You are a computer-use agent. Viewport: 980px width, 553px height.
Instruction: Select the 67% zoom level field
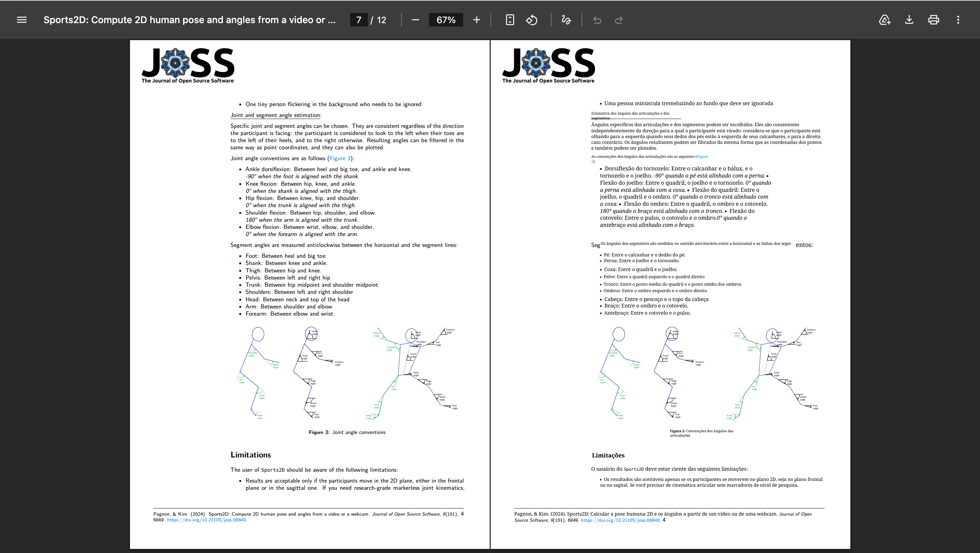coord(446,20)
